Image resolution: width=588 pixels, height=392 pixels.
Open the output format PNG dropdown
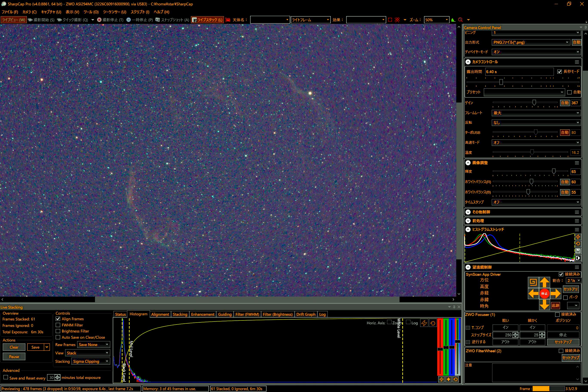530,42
